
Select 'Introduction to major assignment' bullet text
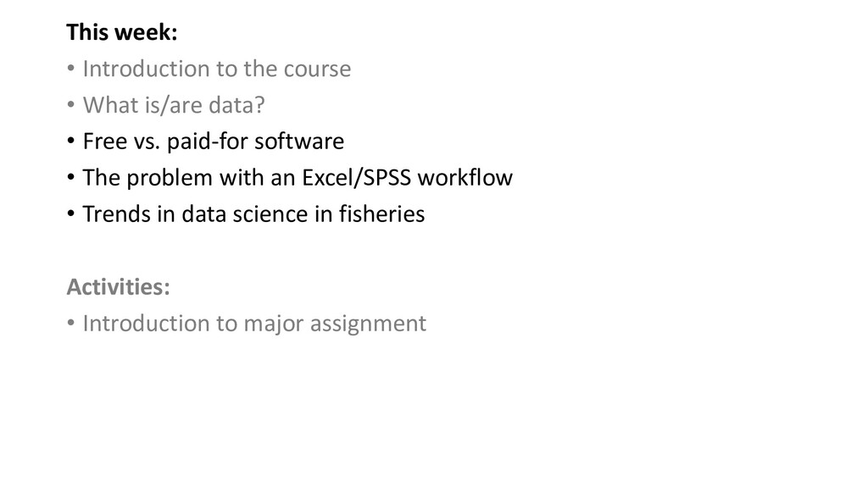click(254, 324)
